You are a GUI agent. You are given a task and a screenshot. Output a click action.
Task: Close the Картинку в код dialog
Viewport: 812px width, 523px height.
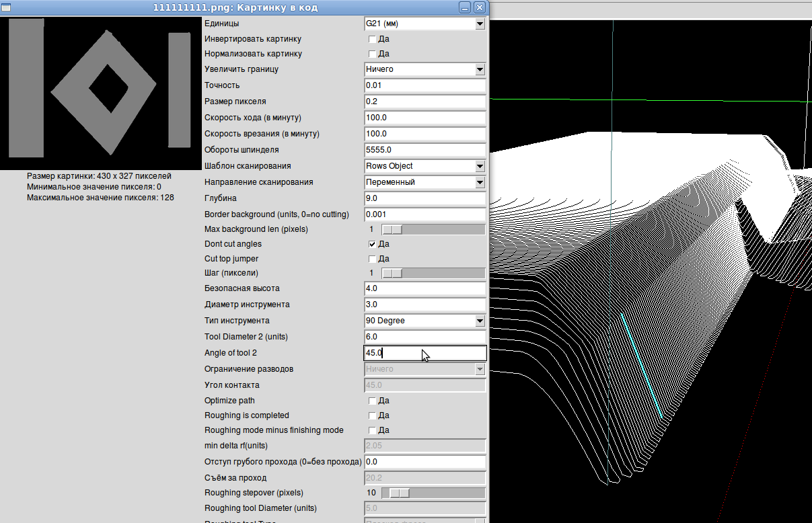coord(479,7)
